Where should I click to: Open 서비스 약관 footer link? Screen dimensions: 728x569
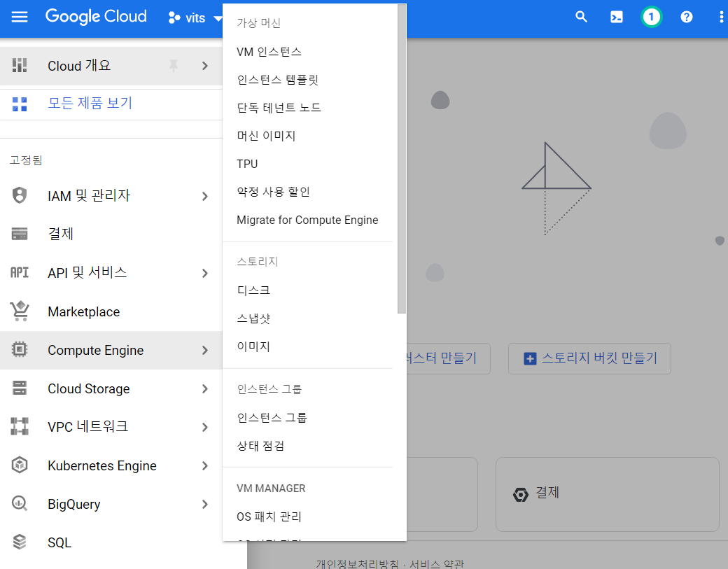[x=436, y=564]
